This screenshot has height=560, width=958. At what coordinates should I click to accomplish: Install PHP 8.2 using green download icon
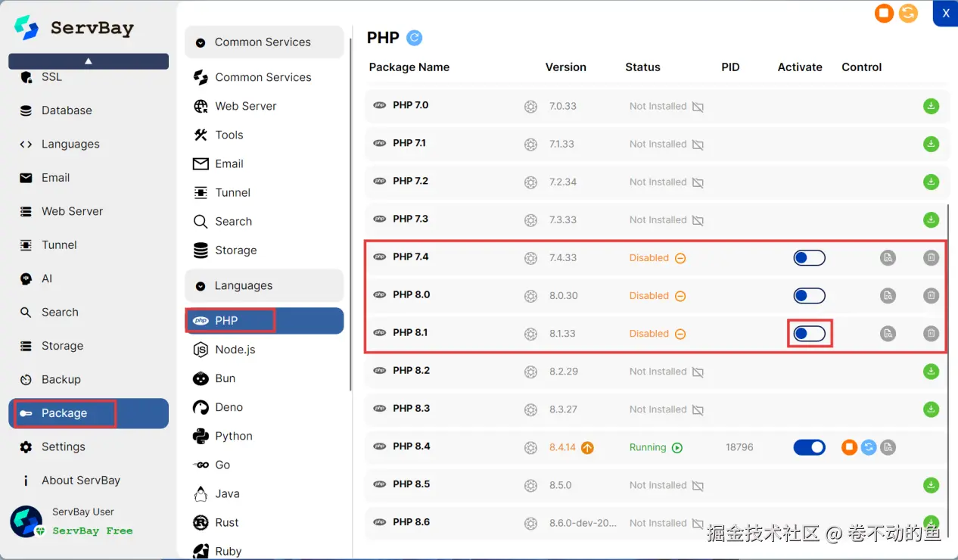coord(931,371)
